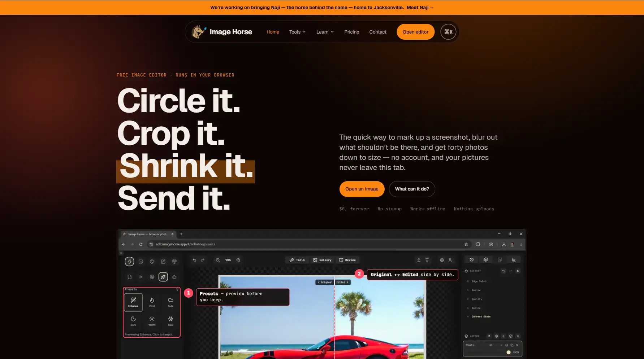
Task: Apply the Vivid flame preset
Action: pyautogui.click(x=152, y=302)
